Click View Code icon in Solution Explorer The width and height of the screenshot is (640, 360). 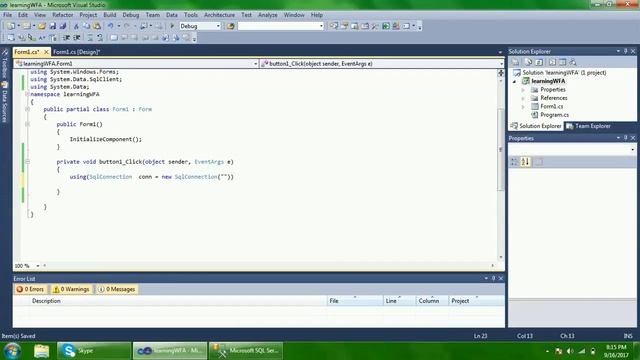point(552,62)
